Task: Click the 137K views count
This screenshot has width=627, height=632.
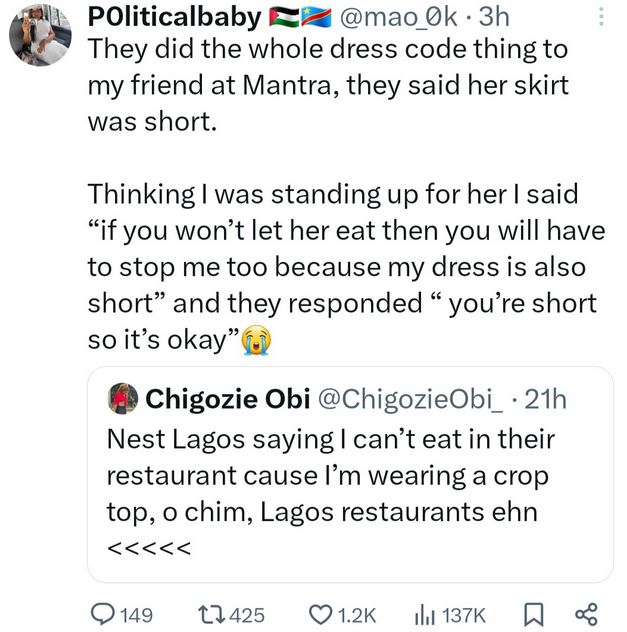Action: pos(463,615)
